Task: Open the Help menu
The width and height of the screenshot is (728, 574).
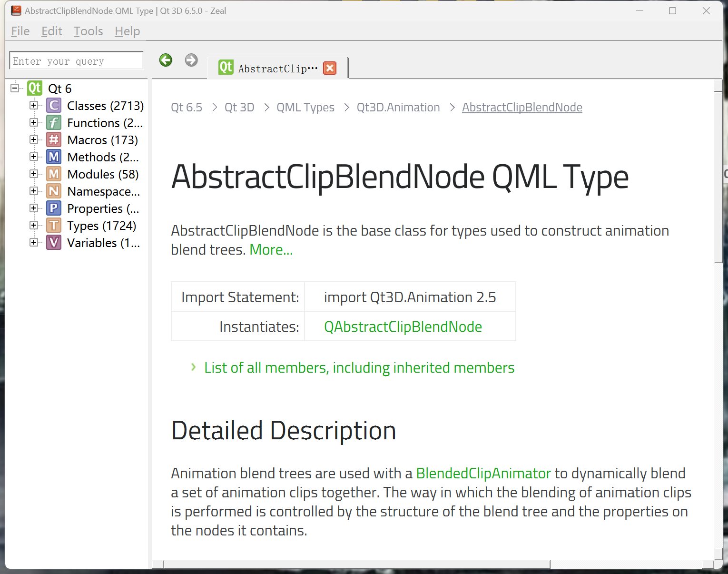Action: point(128,31)
